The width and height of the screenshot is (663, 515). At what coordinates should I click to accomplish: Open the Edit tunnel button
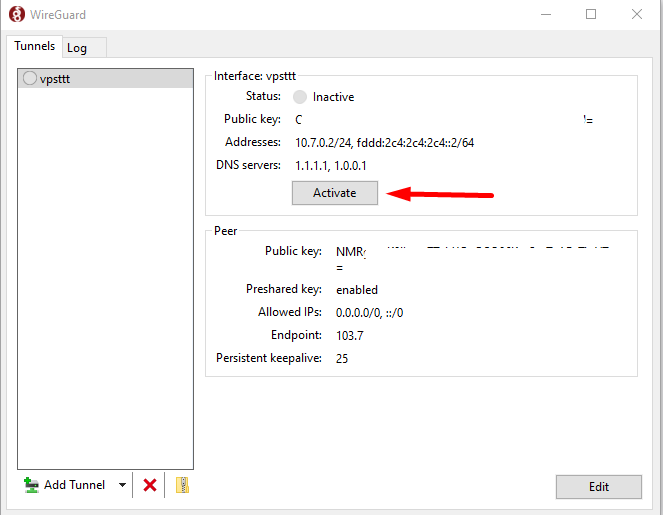[x=598, y=487]
